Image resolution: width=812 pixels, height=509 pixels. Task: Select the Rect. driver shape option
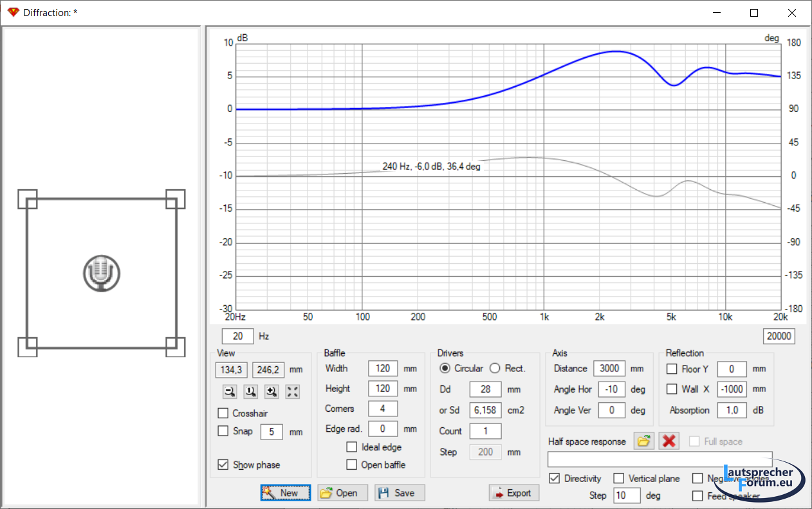[x=495, y=369]
